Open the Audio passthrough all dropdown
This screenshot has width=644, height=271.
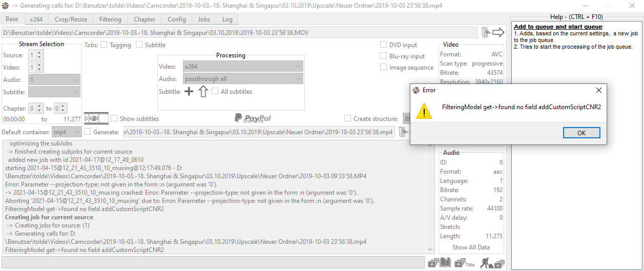point(243,79)
